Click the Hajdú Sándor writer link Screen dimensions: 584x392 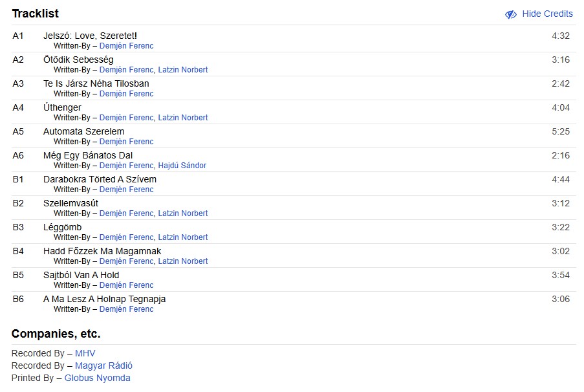pyautogui.click(x=182, y=166)
